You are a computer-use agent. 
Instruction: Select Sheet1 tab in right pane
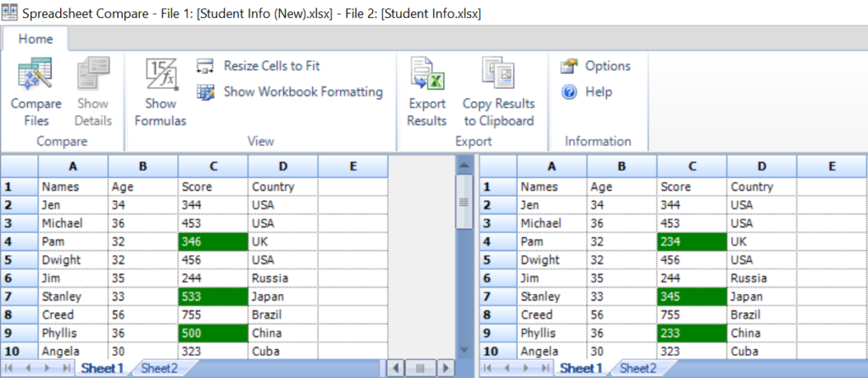pos(581,368)
